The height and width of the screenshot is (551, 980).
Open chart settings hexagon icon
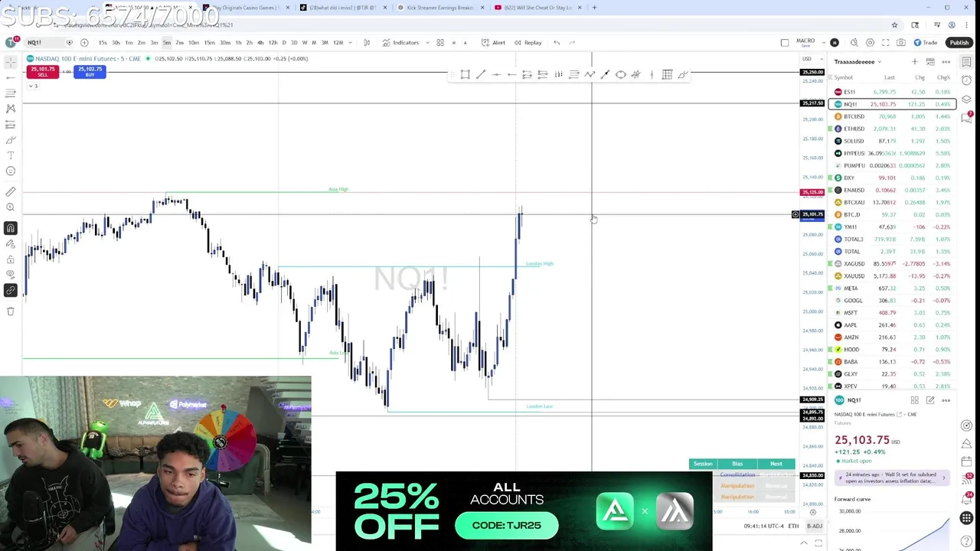(870, 42)
